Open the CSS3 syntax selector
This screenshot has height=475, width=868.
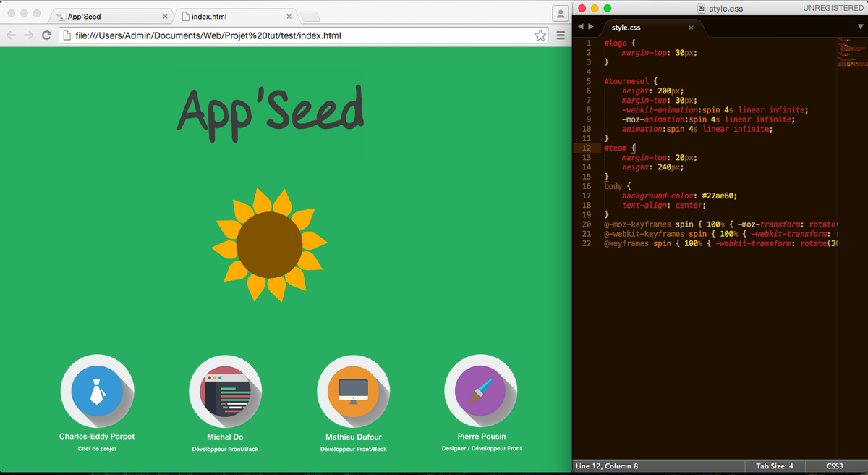click(x=836, y=466)
